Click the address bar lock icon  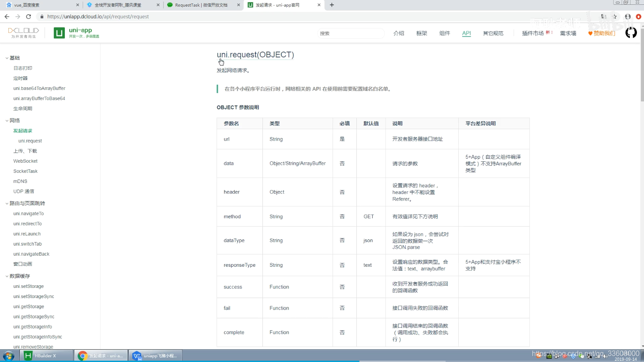coord(42,17)
